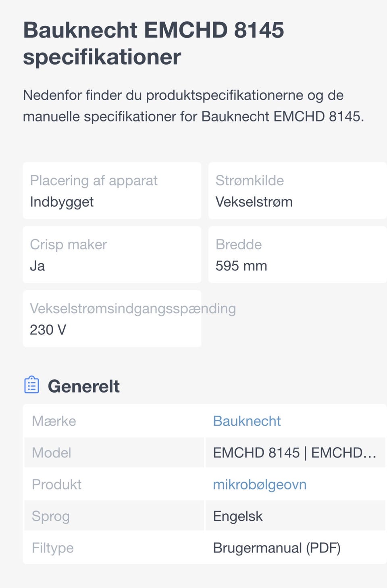Click the clipboard icon beside Generelt
This screenshot has height=588, width=387.
point(32,385)
